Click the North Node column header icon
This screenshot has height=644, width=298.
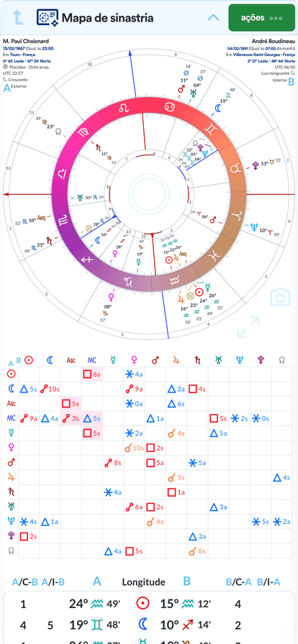coord(282,360)
